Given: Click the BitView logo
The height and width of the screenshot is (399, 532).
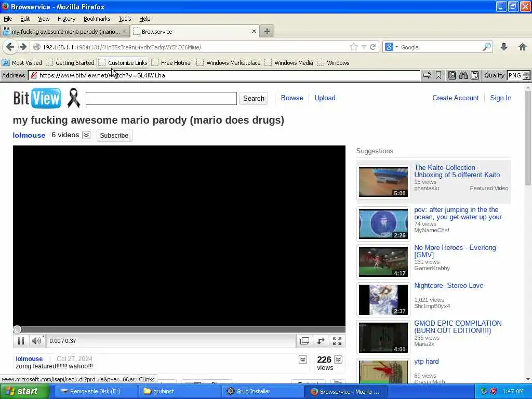Looking at the screenshot, I should click(37, 98).
